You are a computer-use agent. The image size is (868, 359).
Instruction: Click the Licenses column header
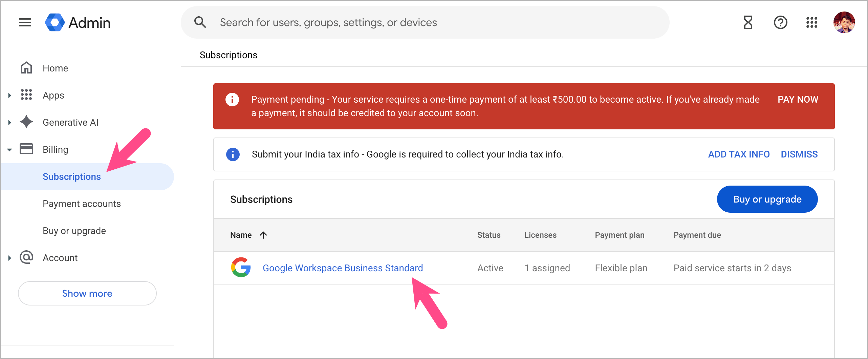[540, 235]
